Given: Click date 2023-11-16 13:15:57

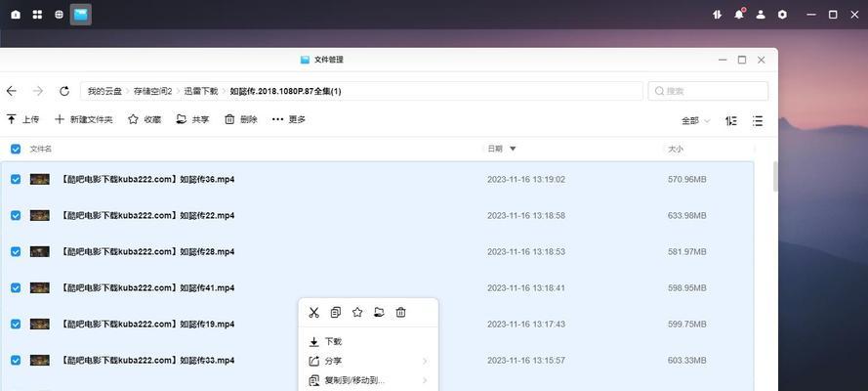Looking at the screenshot, I should coord(526,360).
